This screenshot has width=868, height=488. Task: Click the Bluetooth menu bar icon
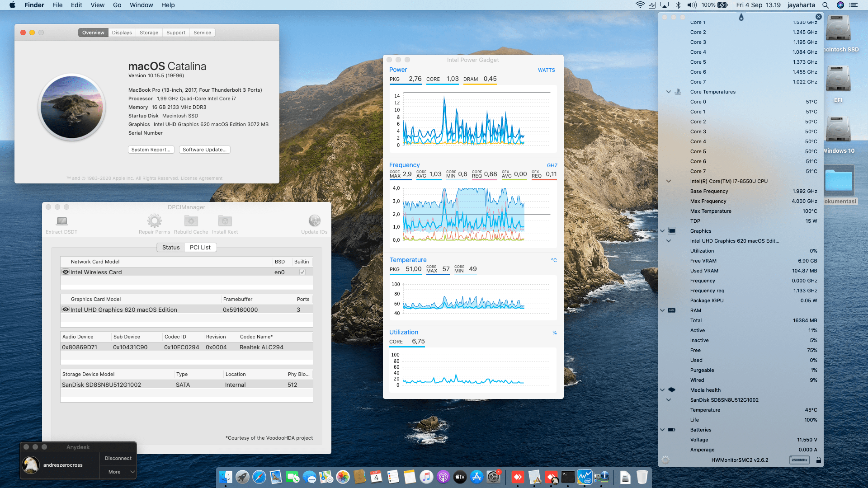click(678, 5)
